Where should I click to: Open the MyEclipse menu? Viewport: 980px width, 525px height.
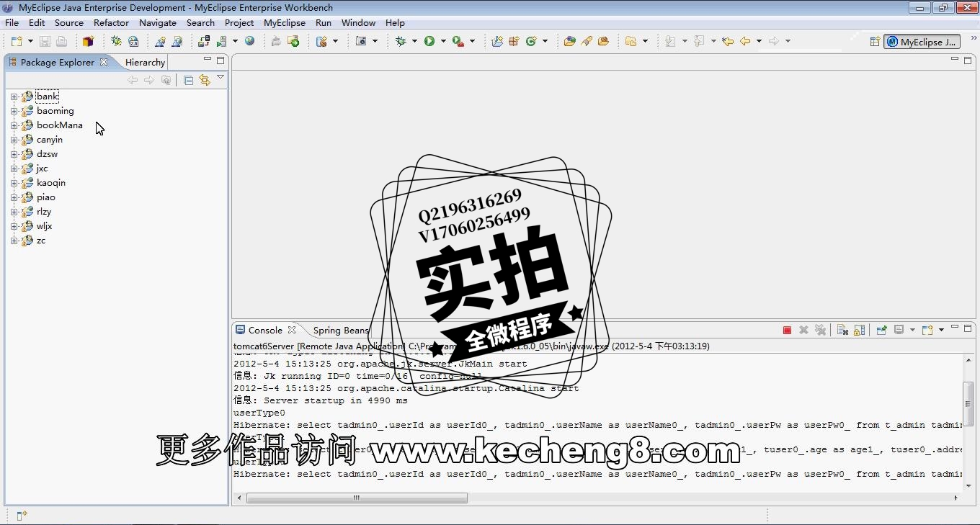click(285, 22)
